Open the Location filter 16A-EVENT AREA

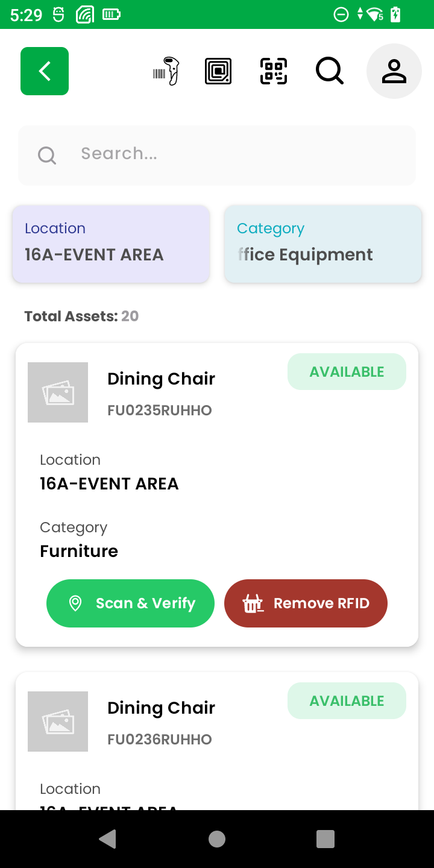tap(111, 244)
